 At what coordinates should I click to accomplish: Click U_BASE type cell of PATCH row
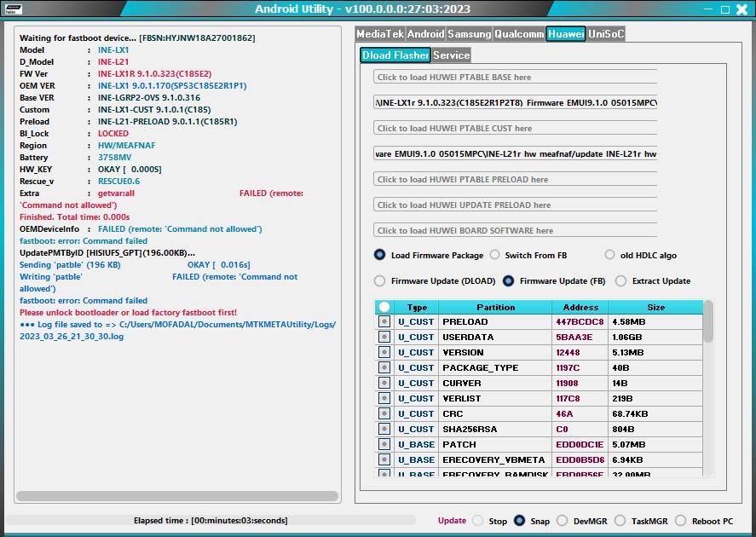[417, 444]
